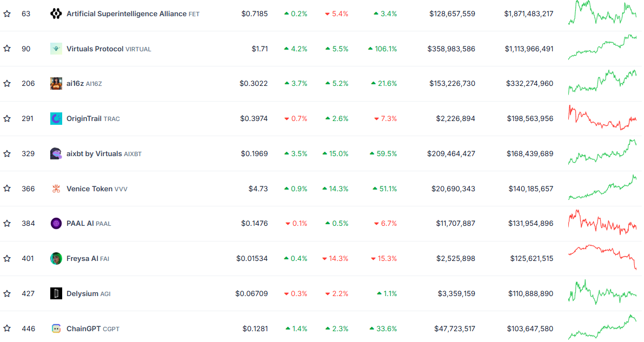Screen dimensions: 644x342
Task: Click the $0.01534 price value
Action: 252,259
